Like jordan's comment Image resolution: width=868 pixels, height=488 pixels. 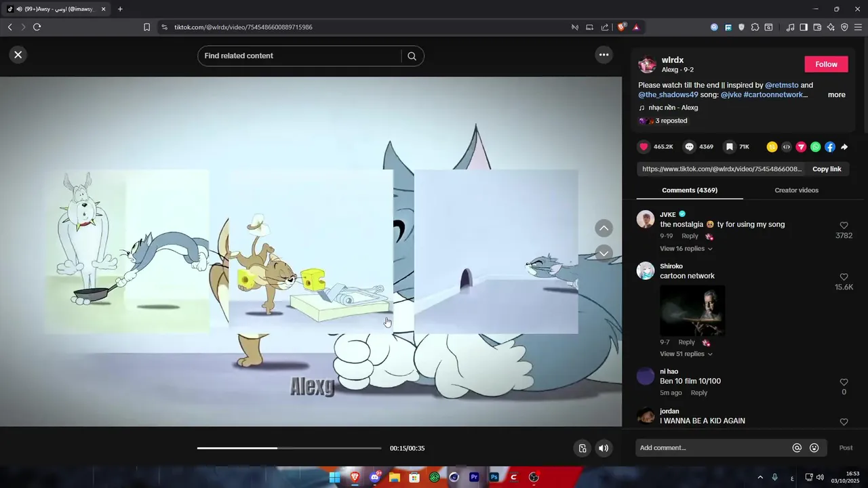tap(844, 422)
